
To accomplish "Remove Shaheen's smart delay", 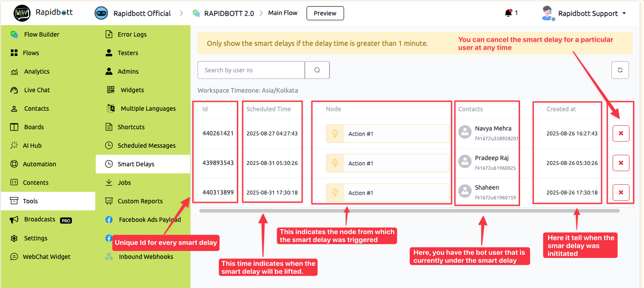I will 621,192.
